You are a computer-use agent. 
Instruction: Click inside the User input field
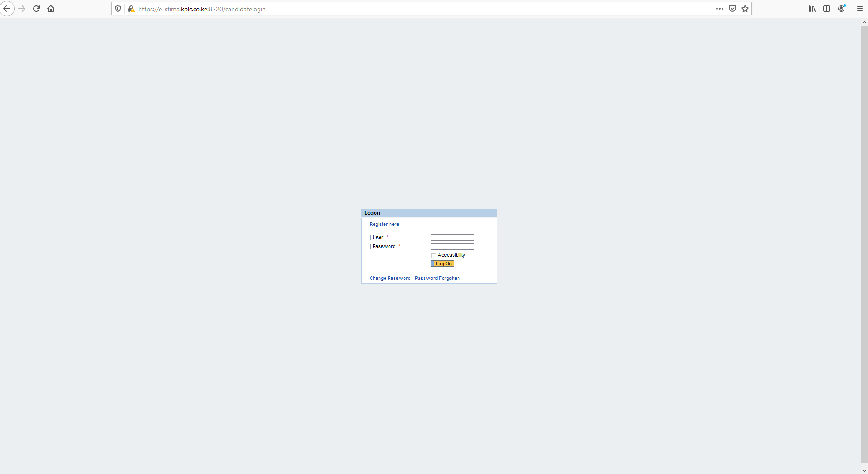[x=453, y=237]
